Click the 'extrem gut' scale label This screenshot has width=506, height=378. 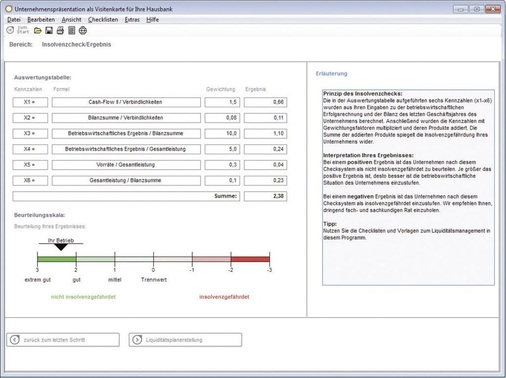[38, 280]
